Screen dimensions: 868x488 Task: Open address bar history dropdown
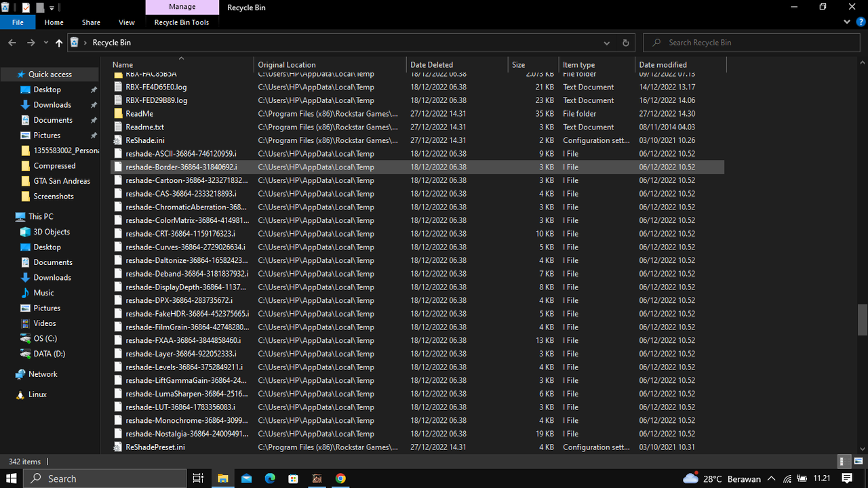click(x=607, y=43)
